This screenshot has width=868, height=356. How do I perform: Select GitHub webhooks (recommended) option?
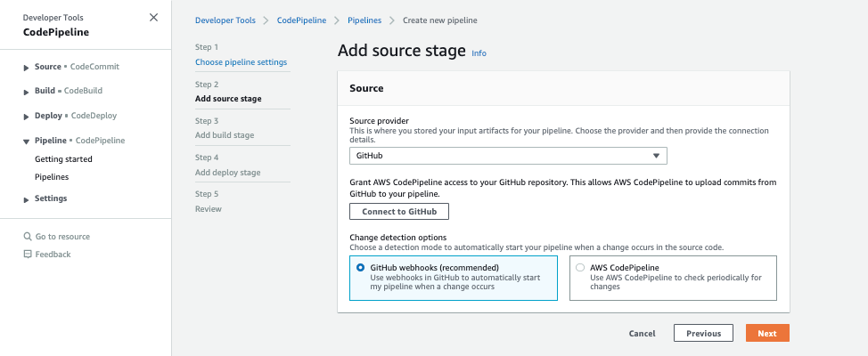361,267
